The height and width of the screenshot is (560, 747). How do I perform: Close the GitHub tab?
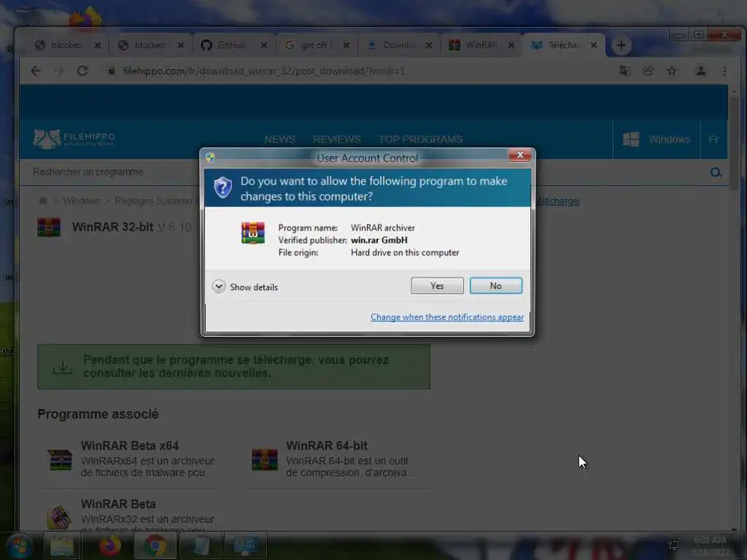[x=264, y=45]
